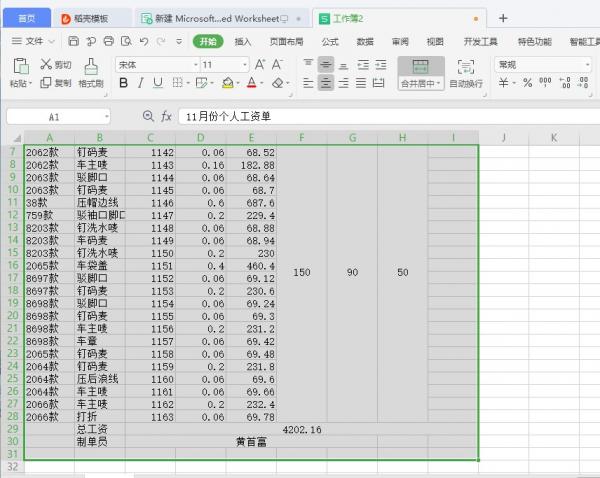Open font size 11 dropdown

(x=245, y=65)
